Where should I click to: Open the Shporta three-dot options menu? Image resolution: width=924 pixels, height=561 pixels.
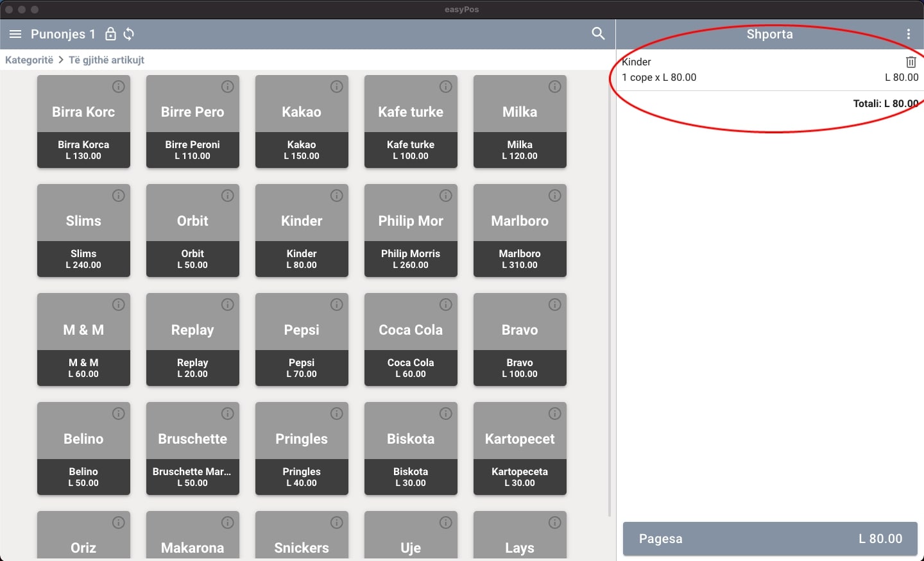(x=908, y=34)
